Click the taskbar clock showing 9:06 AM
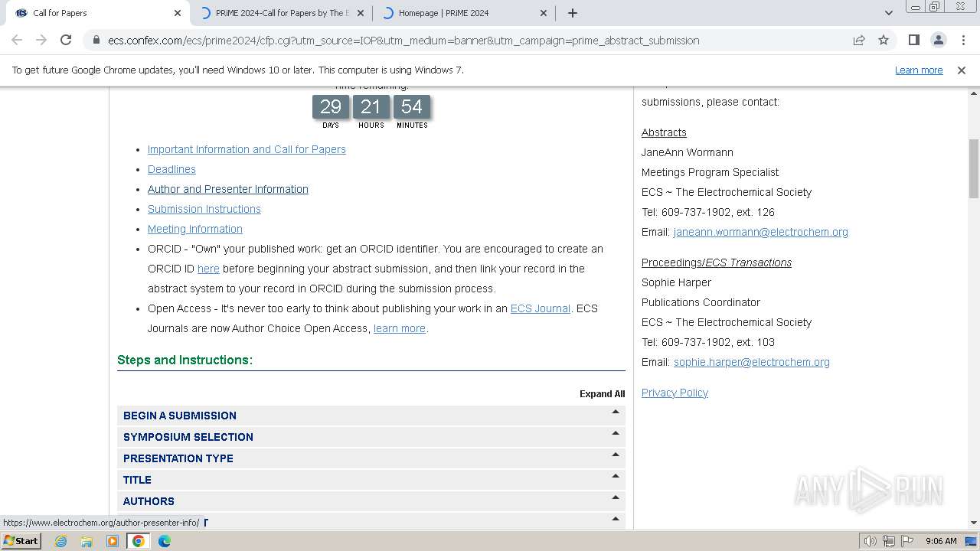This screenshot has height=551, width=980. pos(941,541)
